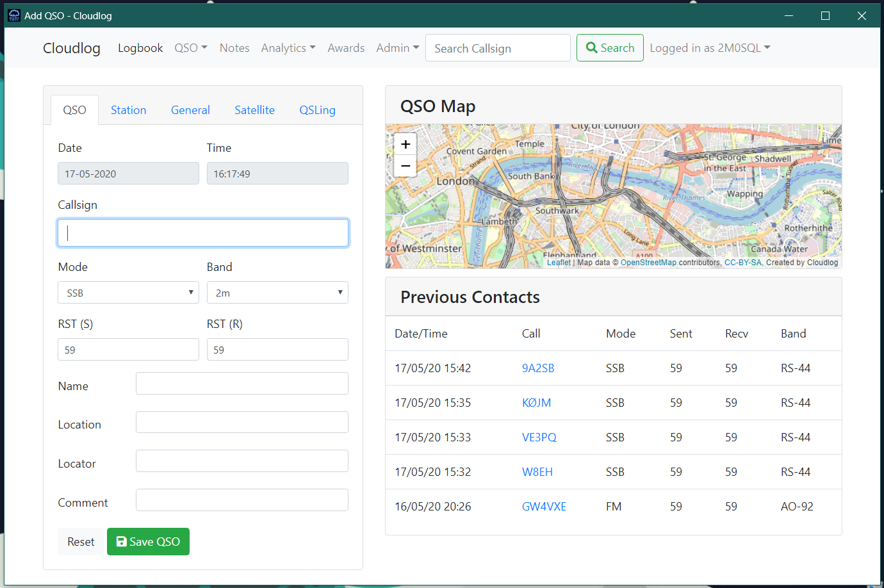Click the Band column header in contacts table

click(x=793, y=334)
